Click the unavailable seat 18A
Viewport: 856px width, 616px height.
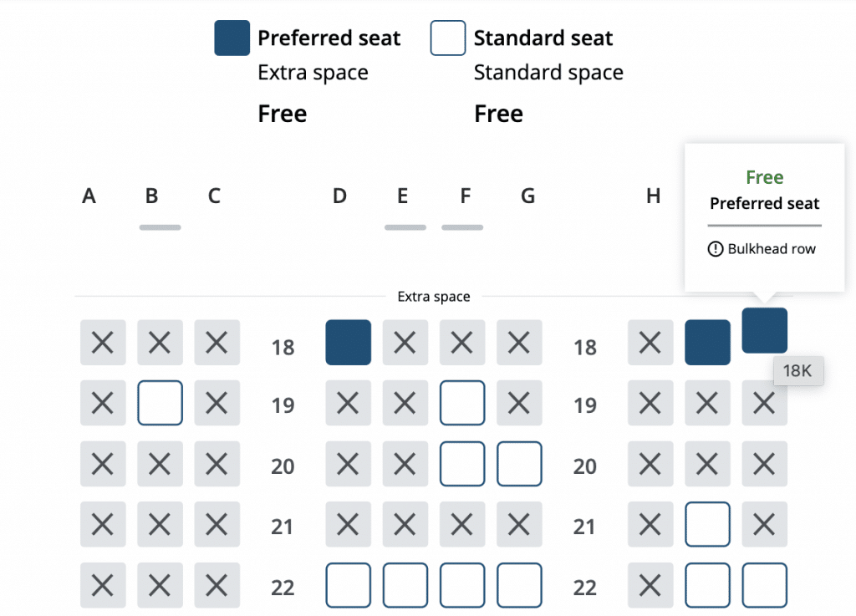tap(103, 343)
